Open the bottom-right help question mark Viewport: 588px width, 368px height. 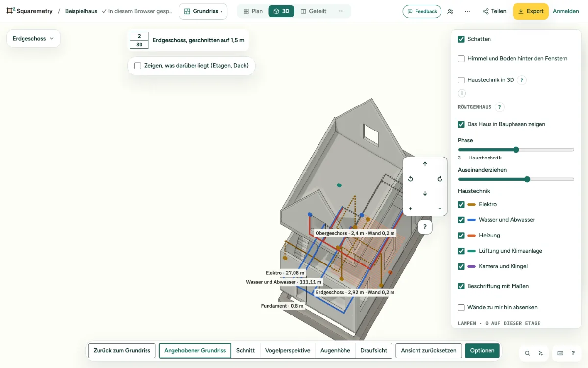tap(573, 353)
